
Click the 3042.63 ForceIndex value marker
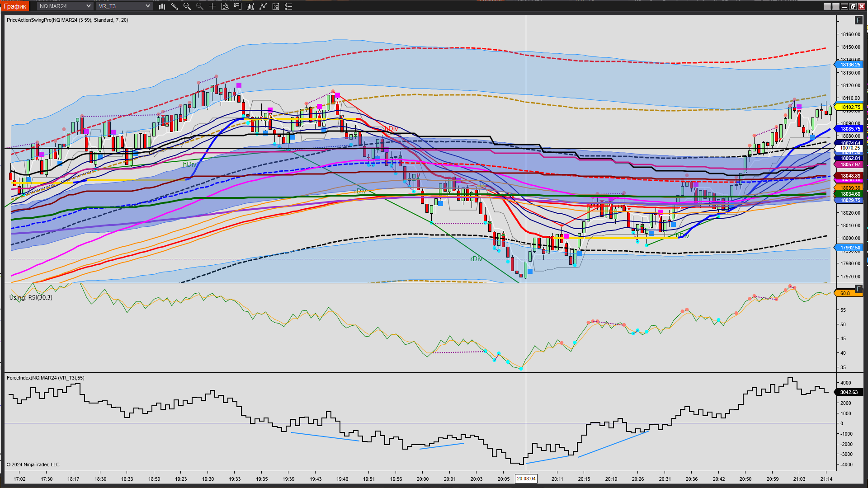(849, 393)
